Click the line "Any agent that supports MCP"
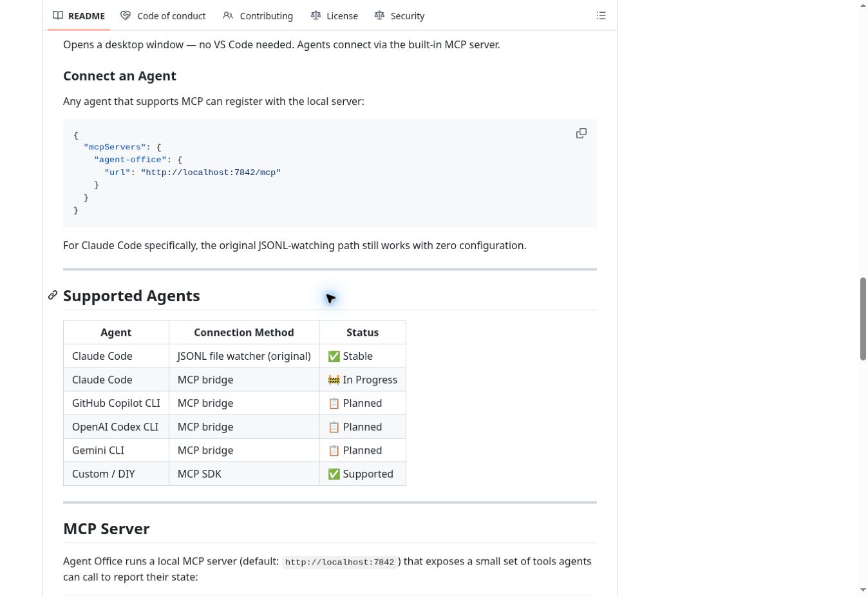This screenshot has width=868, height=596. pos(214,101)
